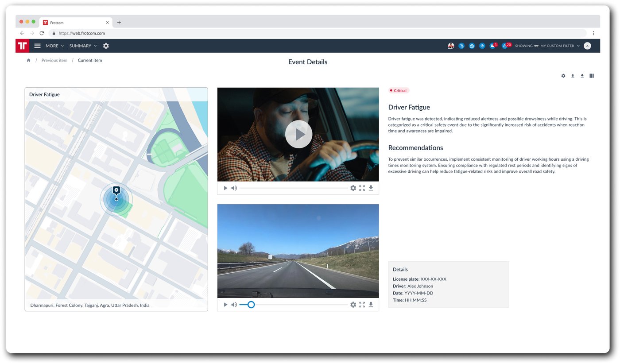
Task: Click the blue target locate icon
Action: pyautogui.click(x=482, y=46)
